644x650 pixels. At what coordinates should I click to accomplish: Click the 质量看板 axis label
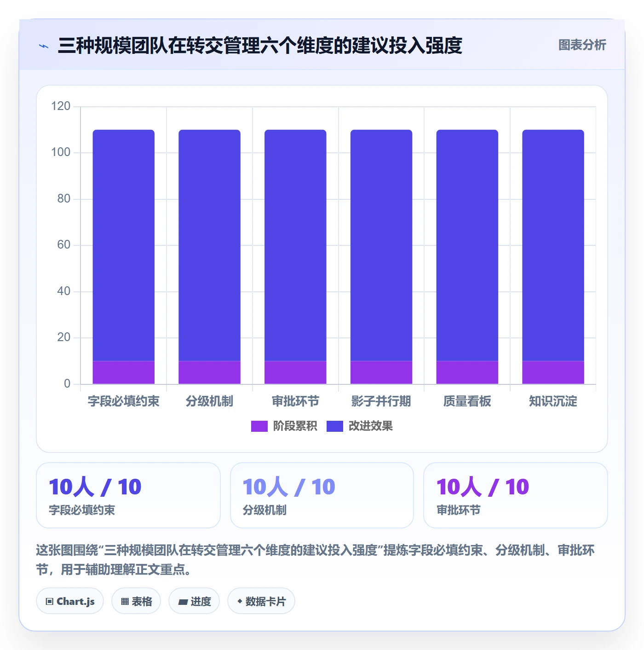[x=467, y=401]
